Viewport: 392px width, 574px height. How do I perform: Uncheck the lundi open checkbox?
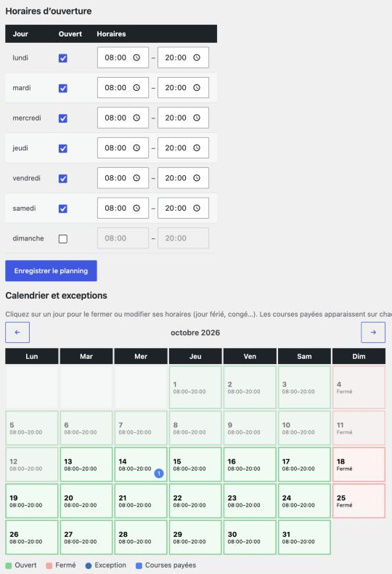click(63, 58)
